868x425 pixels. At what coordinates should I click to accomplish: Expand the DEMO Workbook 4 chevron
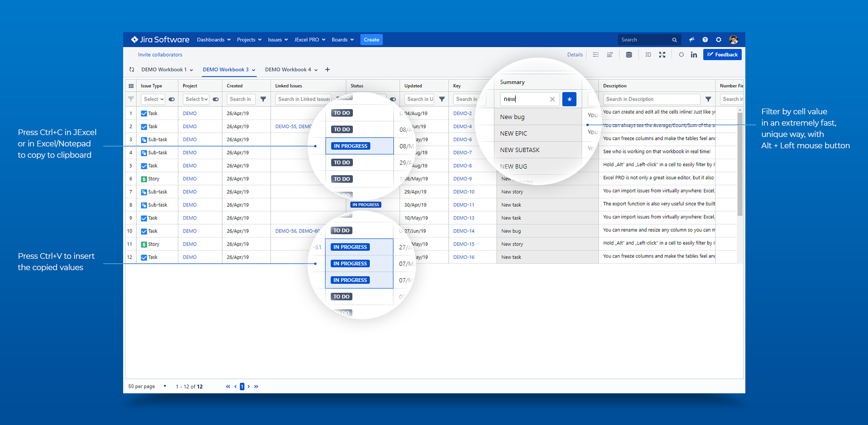[316, 70]
